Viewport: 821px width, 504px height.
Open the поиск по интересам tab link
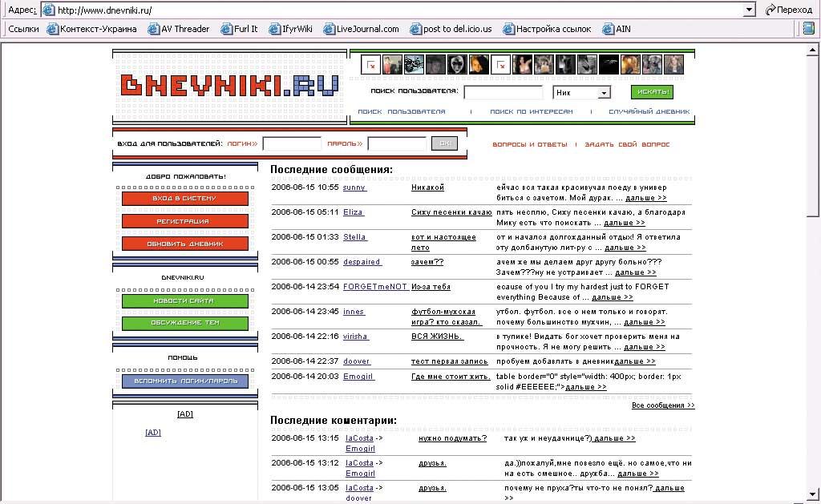coord(532,111)
